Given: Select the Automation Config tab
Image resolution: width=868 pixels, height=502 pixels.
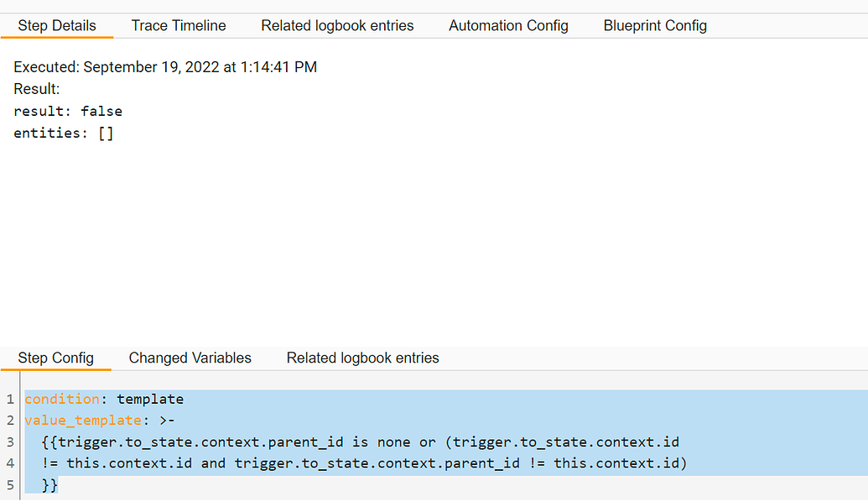Looking at the screenshot, I should (508, 25).
